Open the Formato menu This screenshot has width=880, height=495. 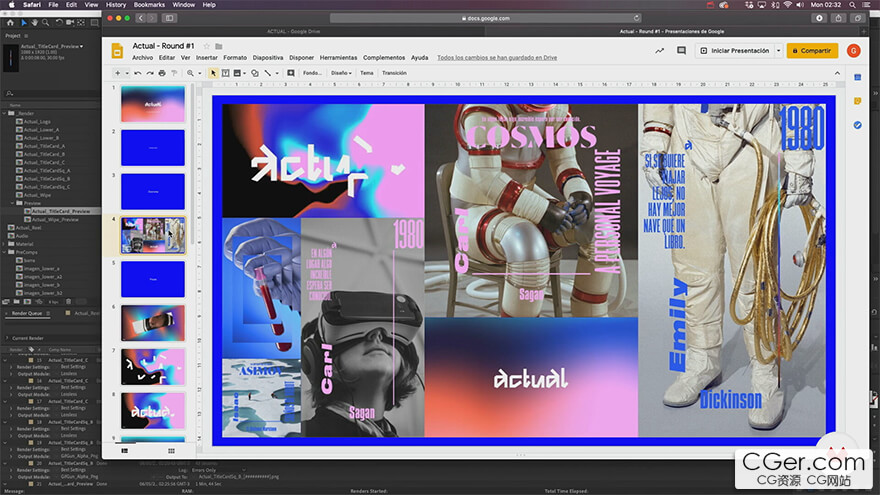[x=235, y=58]
